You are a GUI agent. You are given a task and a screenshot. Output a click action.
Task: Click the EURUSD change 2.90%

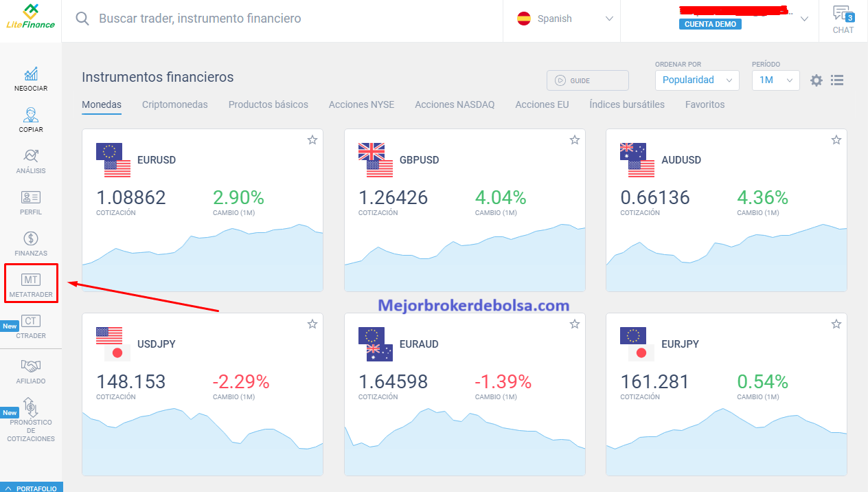tap(238, 198)
